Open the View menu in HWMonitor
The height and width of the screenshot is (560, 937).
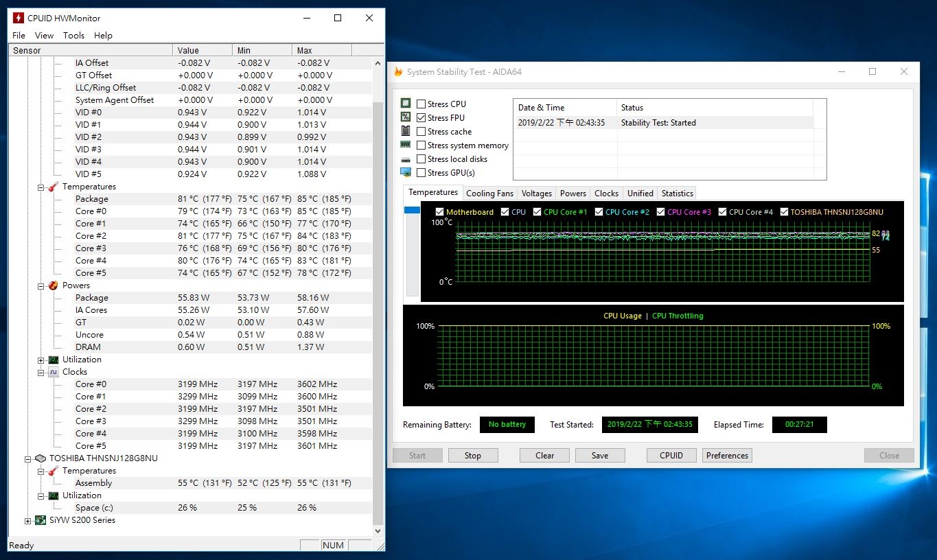44,36
